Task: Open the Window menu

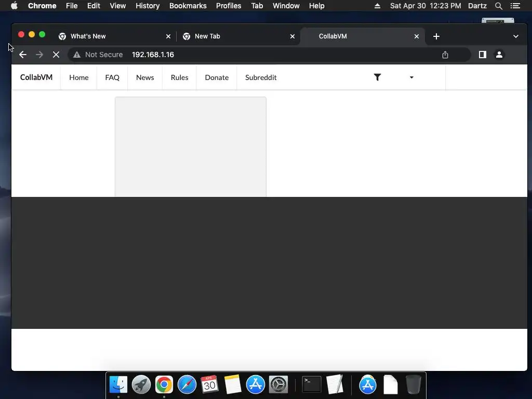Action: (x=286, y=6)
